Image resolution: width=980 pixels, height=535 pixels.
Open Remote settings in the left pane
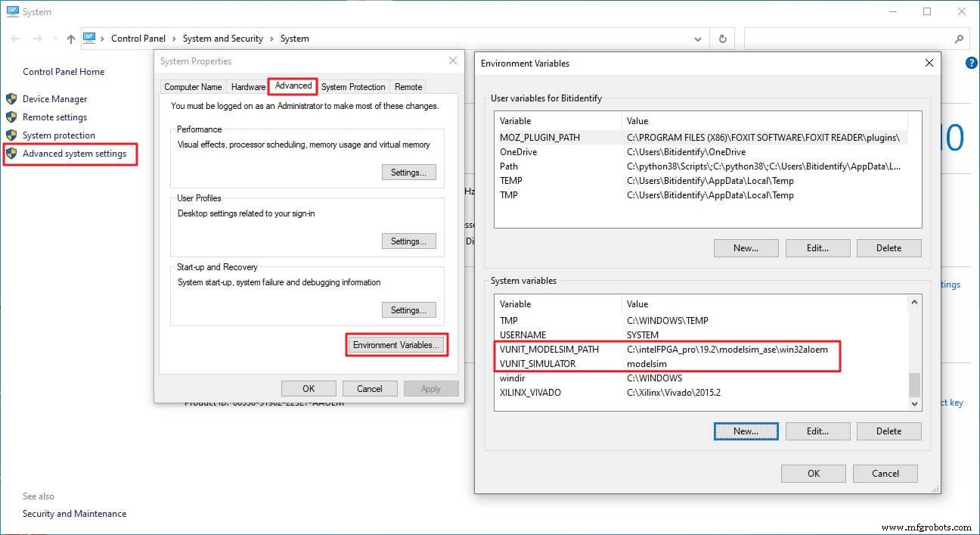[x=55, y=117]
